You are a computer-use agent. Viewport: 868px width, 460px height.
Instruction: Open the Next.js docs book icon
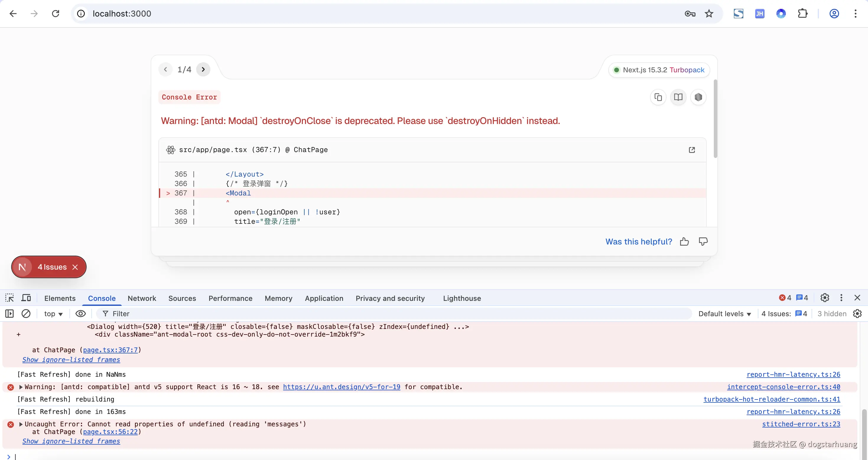(678, 97)
